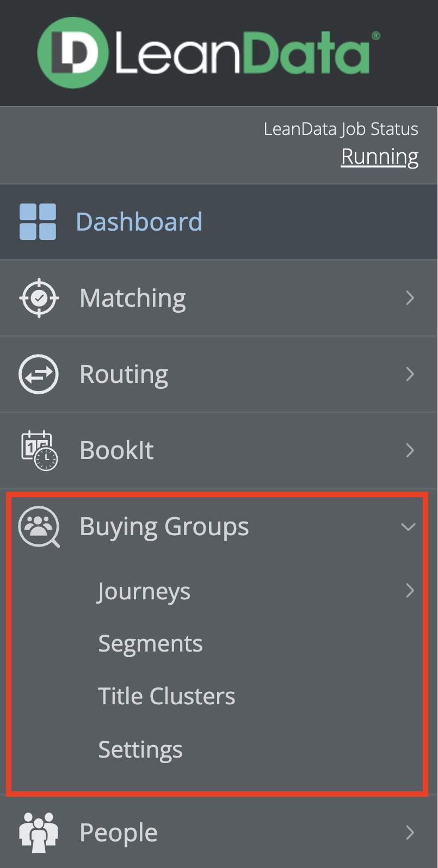Screen dimensions: 438x868
Task: Expand the Routing submenu arrow
Action: click(x=410, y=374)
